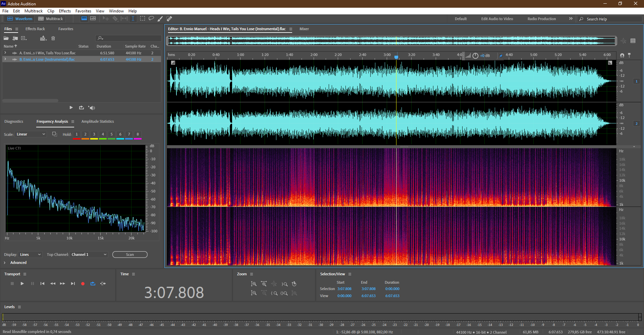
Task: Click the Play transport button
Action: tap(22, 284)
